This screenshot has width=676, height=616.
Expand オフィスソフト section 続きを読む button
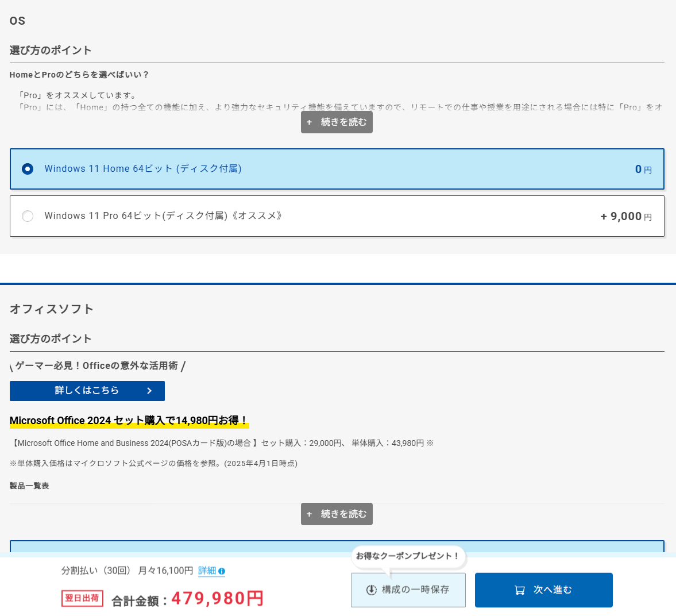[x=337, y=514]
